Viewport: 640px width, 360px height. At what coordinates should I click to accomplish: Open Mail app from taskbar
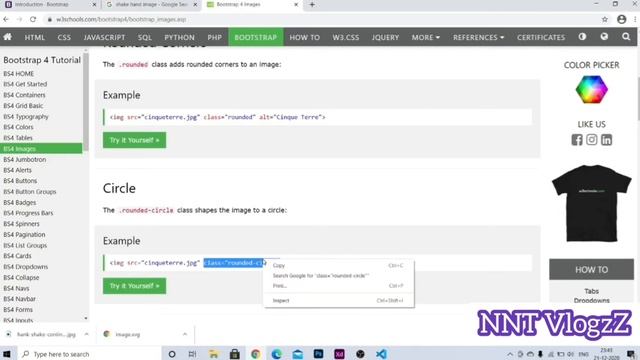(x=298, y=354)
